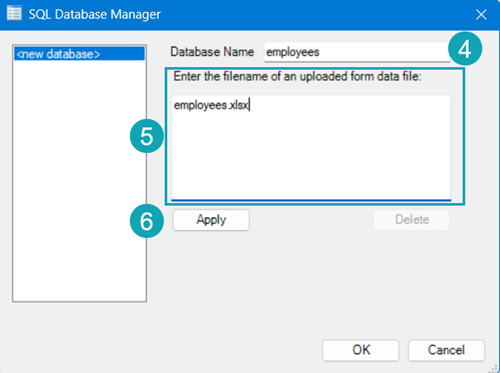
Task: Focus the form data filename text area
Action: coord(311,148)
